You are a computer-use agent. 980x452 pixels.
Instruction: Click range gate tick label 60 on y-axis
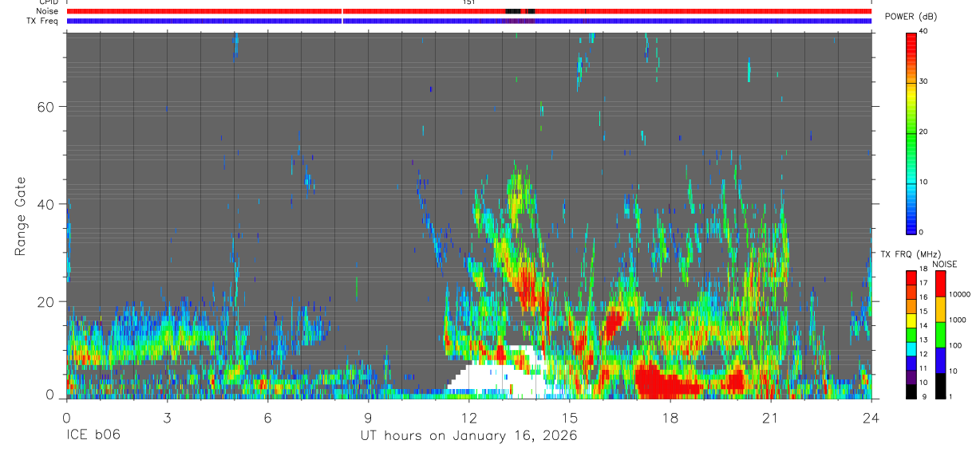(x=45, y=107)
